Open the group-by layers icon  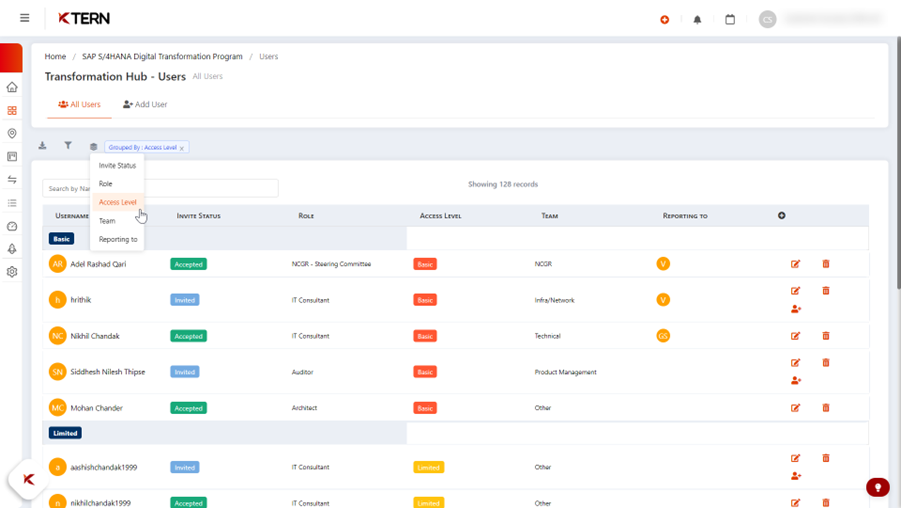pyautogui.click(x=94, y=147)
